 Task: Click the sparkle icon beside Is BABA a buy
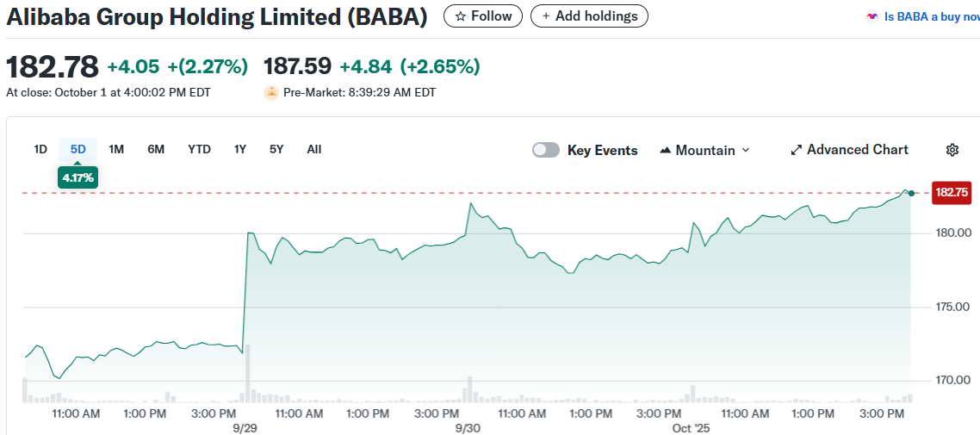tap(872, 16)
